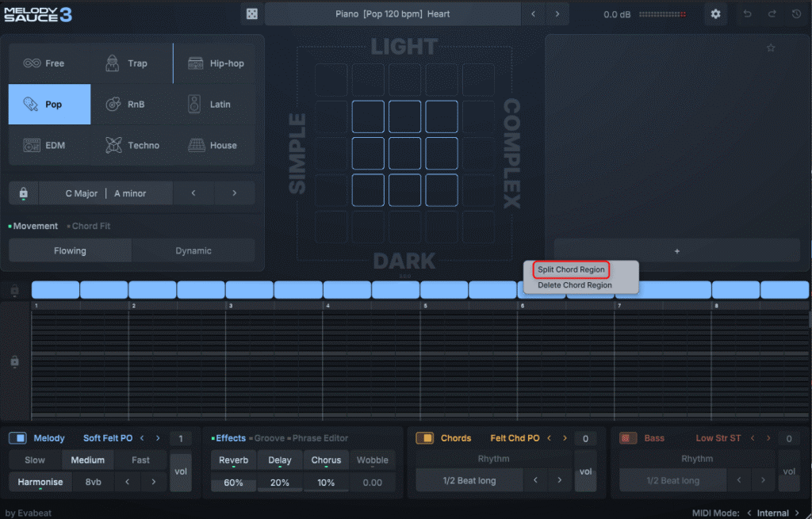Image resolution: width=812 pixels, height=519 pixels.
Task: Select next key after A minor
Action: 234,193
